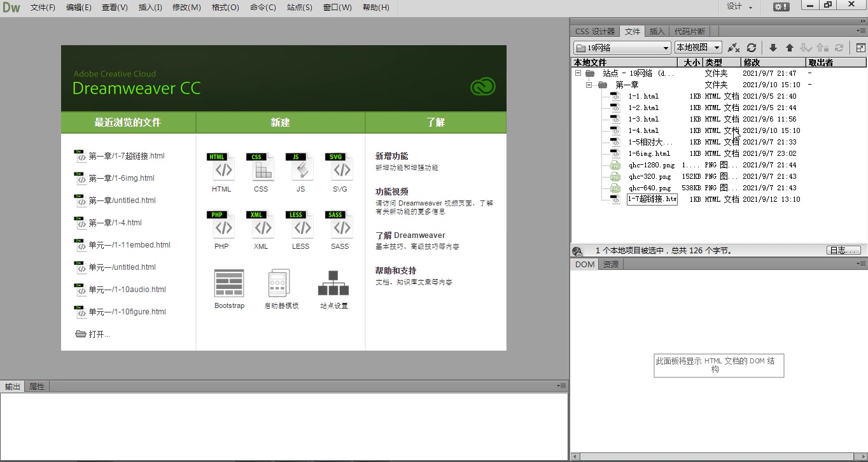Click the FTP log status icon
Screen dimensions: 868x462
point(577,251)
